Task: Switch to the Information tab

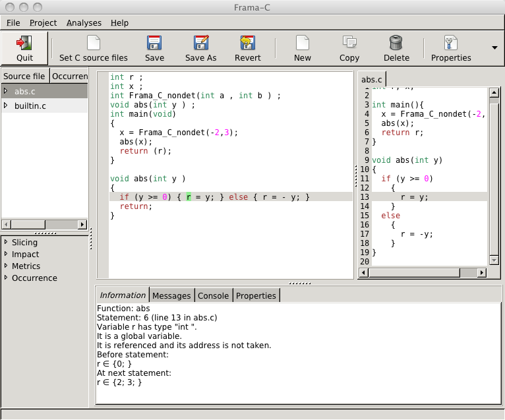Action: tap(123, 295)
